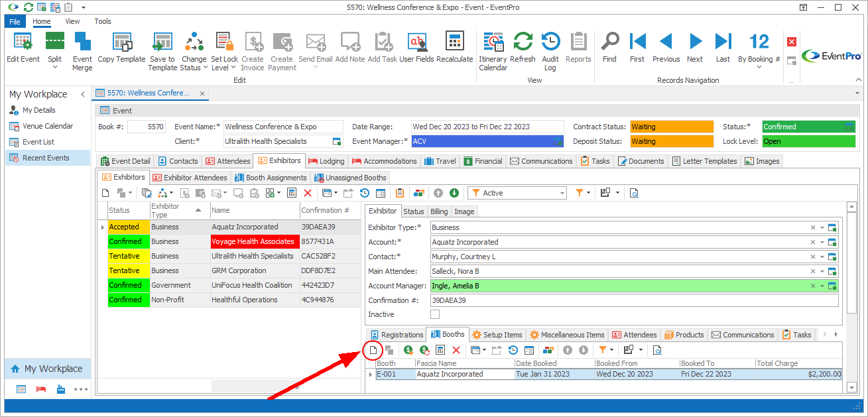Image resolution: width=868 pixels, height=417 pixels.
Task: Click the green down arrow in Exhibitors toolbar
Action: [454, 193]
